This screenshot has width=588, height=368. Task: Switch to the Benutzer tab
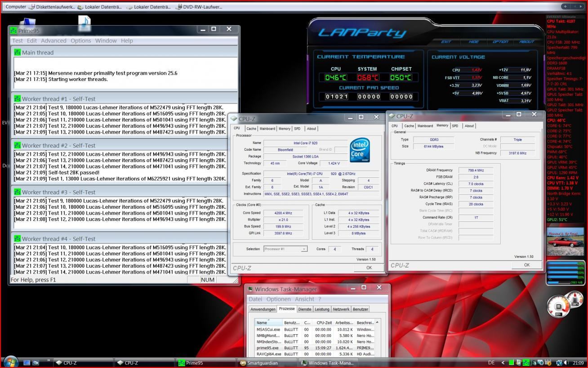coord(361,309)
